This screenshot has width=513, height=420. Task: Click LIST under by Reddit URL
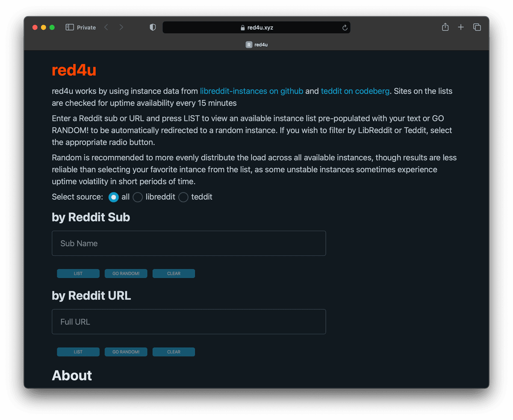tap(78, 352)
